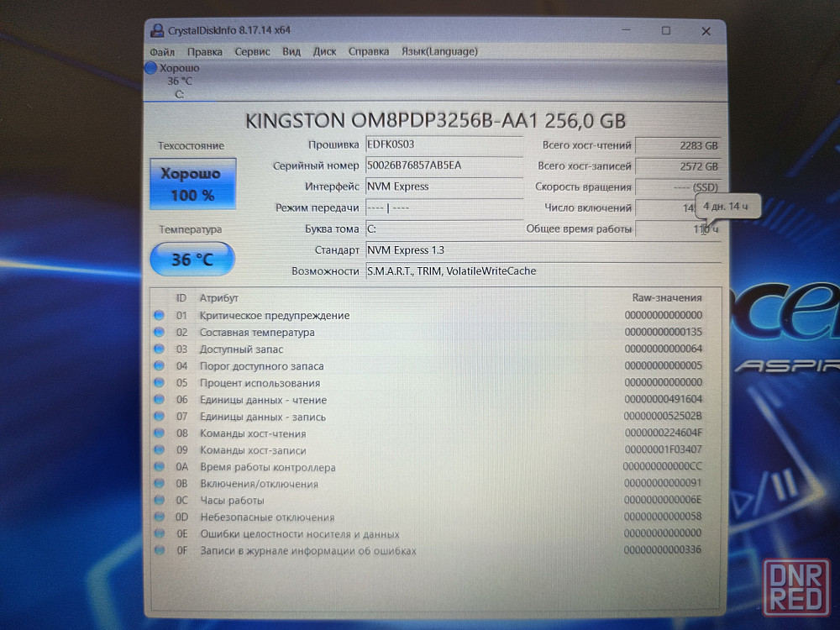Open the Диск menu
This screenshot has height=630, width=840.
pos(324,51)
